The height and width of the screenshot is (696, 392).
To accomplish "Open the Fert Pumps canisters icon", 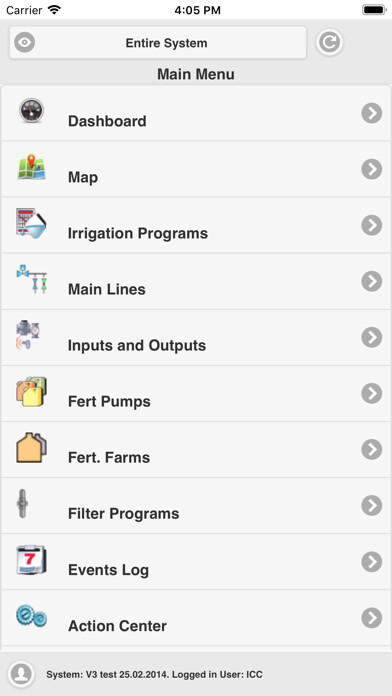I will [32, 392].
